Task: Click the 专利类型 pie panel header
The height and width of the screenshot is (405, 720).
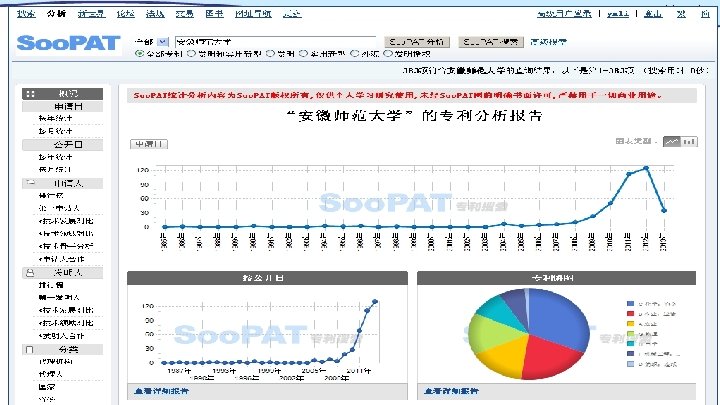Action: [x=557, y=278]
